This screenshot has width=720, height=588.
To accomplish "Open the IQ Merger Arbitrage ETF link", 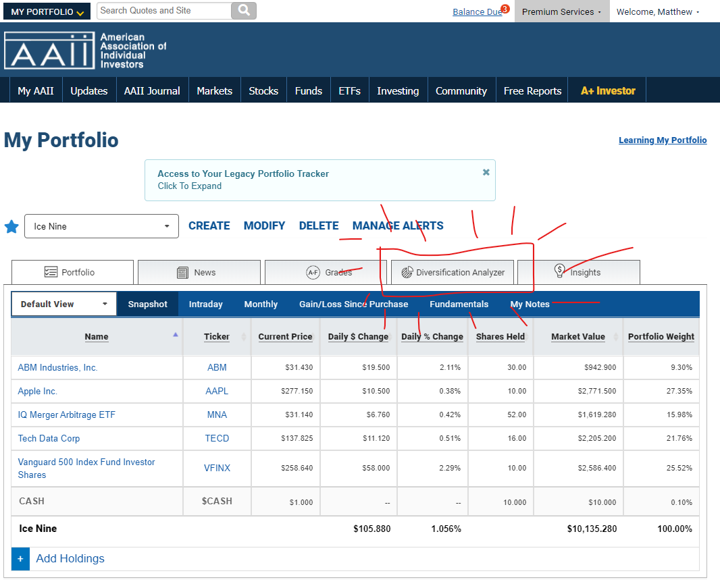I will 67,415.
